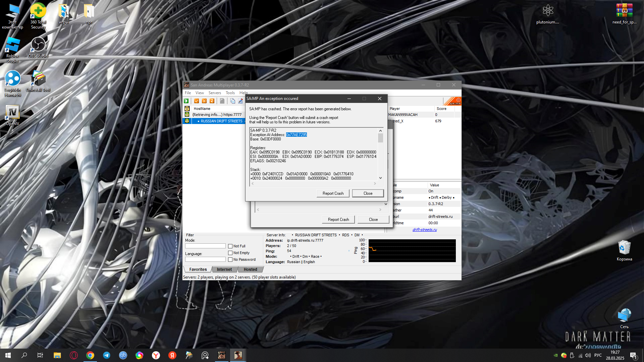Click the crash report vertical scrollbar thumb
The width and height of the screenshot is (644, 362).
[x=380, y=138]
